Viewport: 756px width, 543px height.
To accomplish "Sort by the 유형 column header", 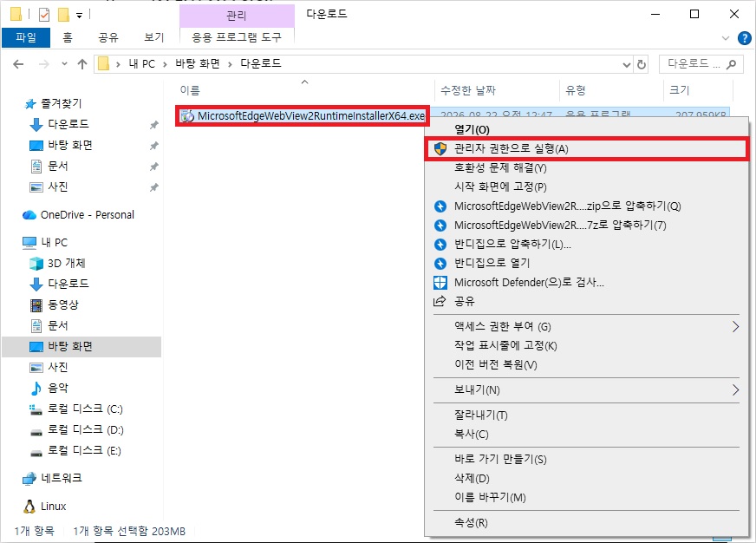I will click(576, 90).
